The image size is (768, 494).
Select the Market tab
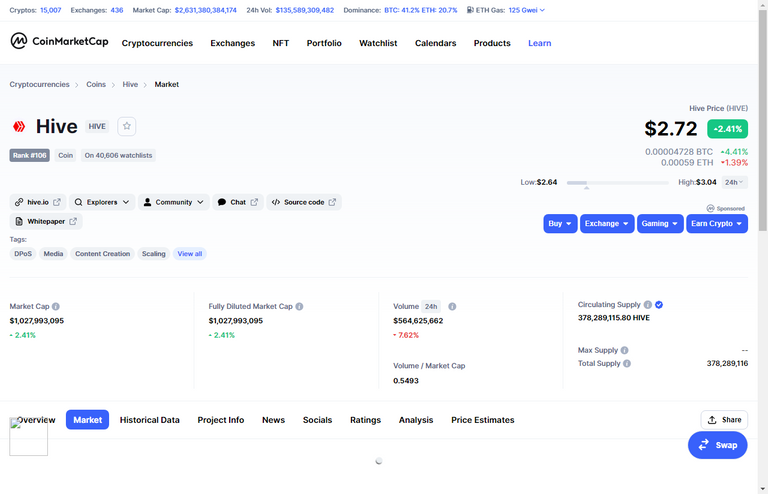pyautogui.click(x=88, y=420)
